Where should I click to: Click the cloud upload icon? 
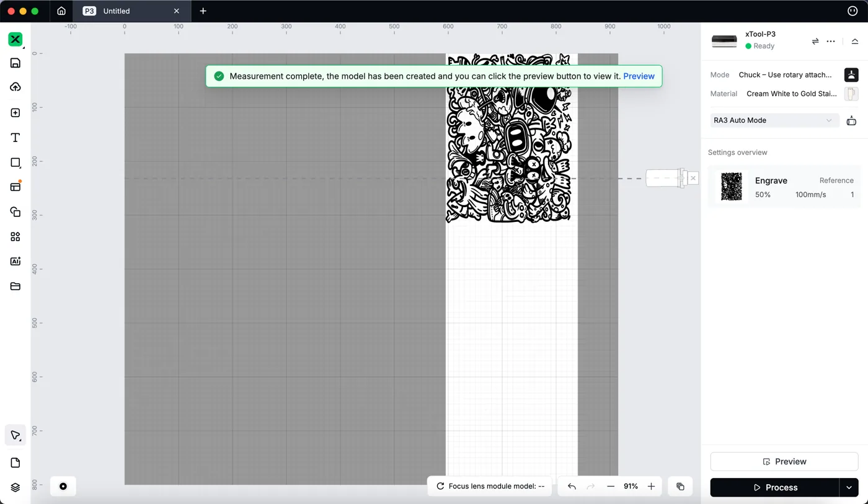tap(15, 87)
